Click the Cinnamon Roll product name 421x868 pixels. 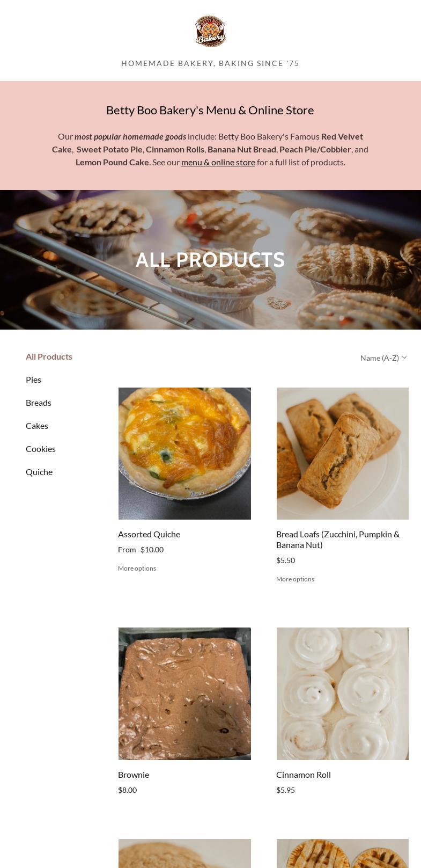304,775
